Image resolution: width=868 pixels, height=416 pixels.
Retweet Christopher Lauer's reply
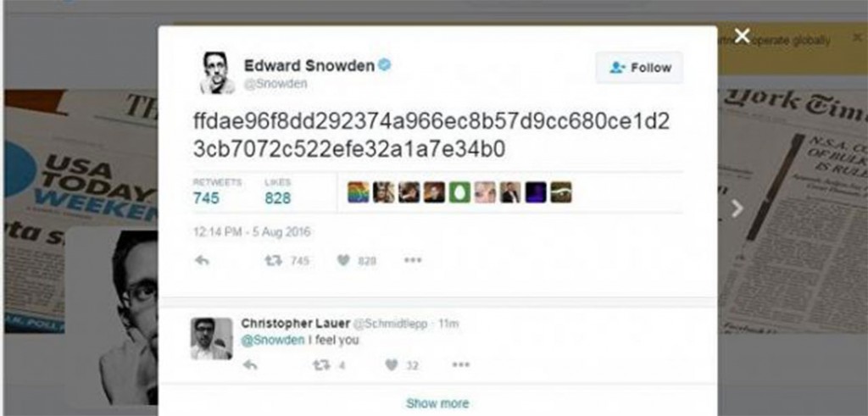click(x=320, y=364)
